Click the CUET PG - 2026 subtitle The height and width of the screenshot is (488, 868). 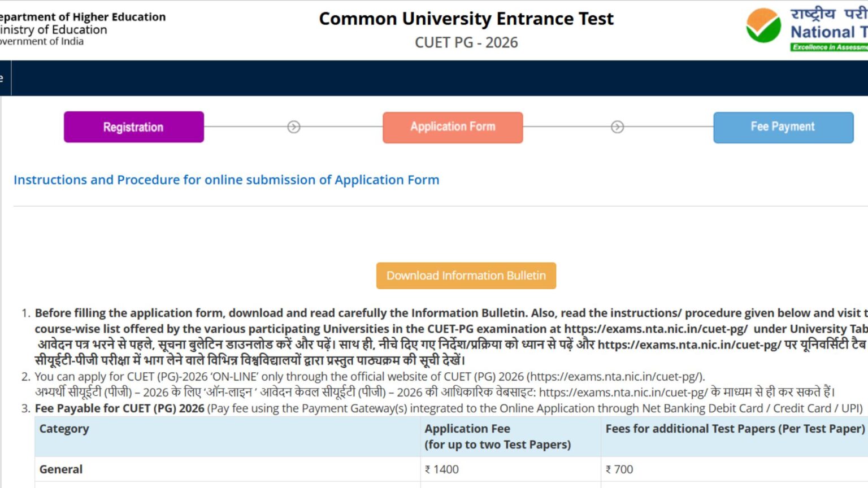pos(466,42)
